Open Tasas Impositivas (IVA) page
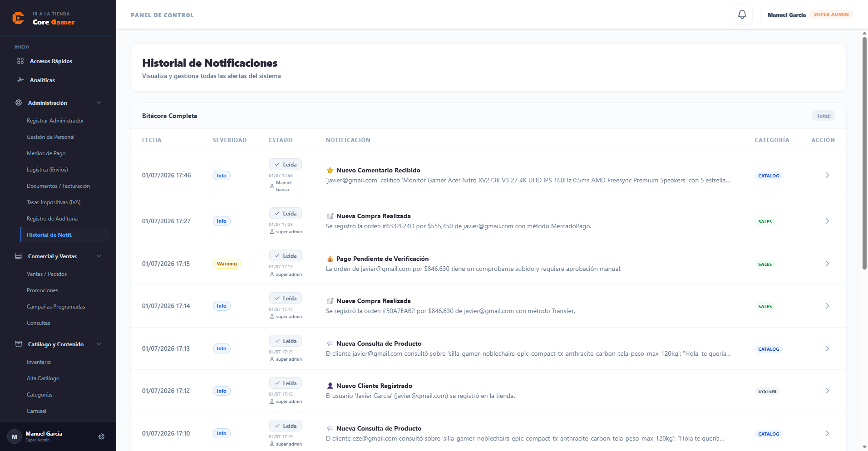The height and width of the screenshot is (451, 868). [54, 202]
